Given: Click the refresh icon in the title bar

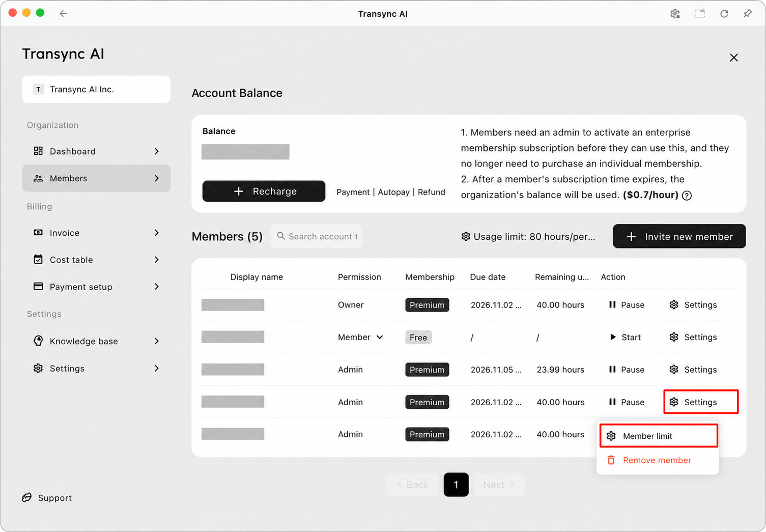Looking at the screenshot, I should point(724,14).
